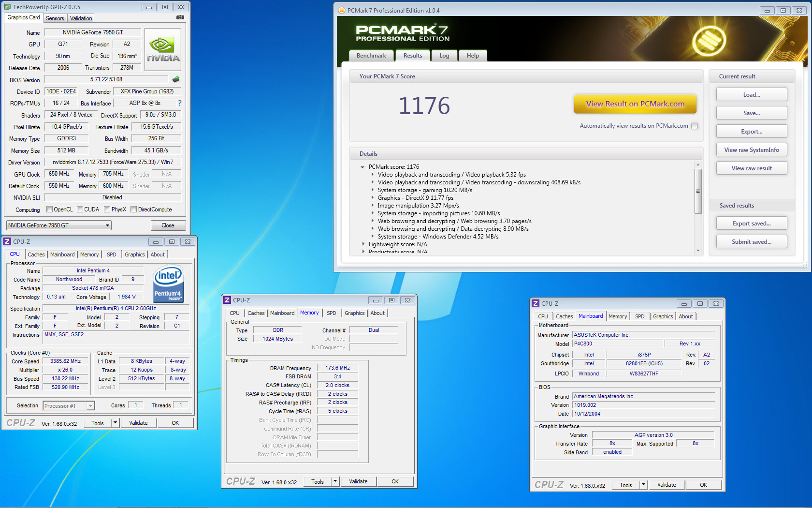Expand the Lightweight score N/A node
The width and height of the screenshot is (812, 508).
363,244
